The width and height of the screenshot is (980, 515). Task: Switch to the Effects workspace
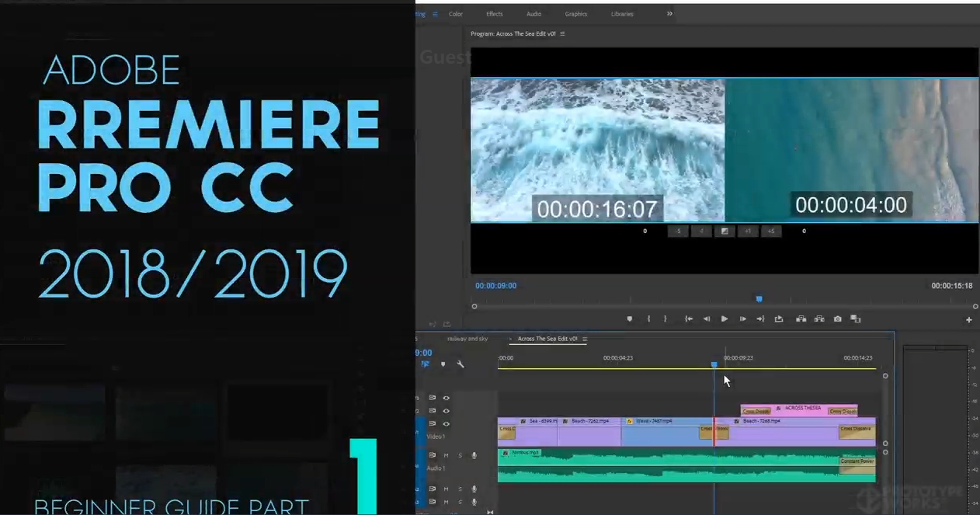coord(495,14)
